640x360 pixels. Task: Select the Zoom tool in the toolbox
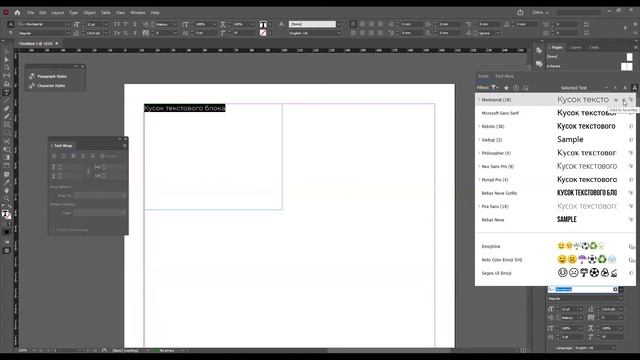pyautogui.click(x=7, y=198)
